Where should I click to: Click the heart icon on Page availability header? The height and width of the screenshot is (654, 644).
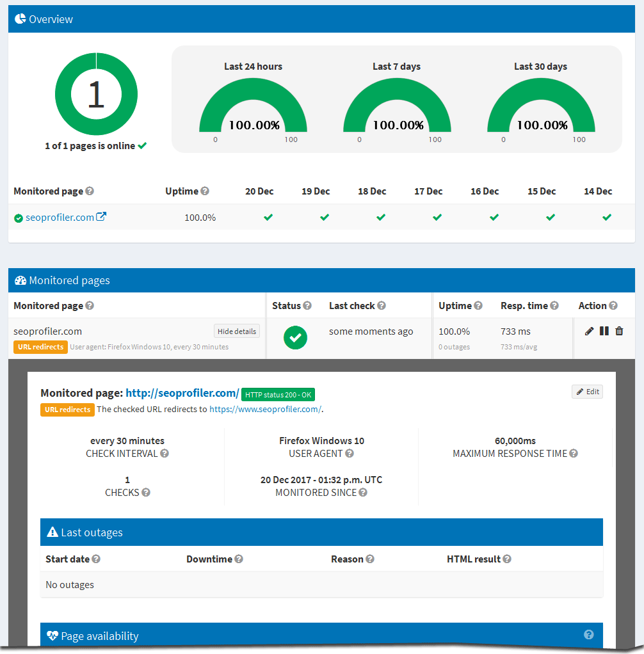pos(51,635)
